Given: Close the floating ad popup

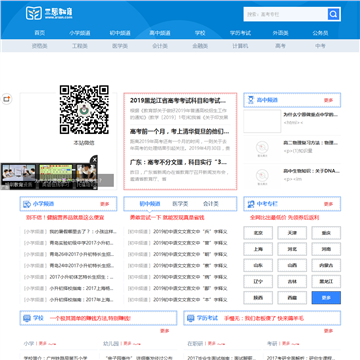Looking at the screenshot, I should pos(94,159).
